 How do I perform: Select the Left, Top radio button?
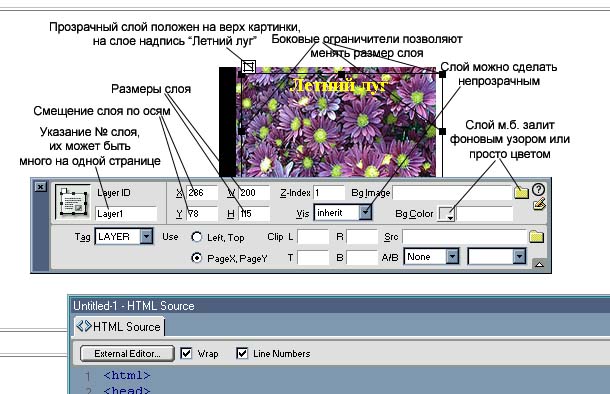point(197,237)
